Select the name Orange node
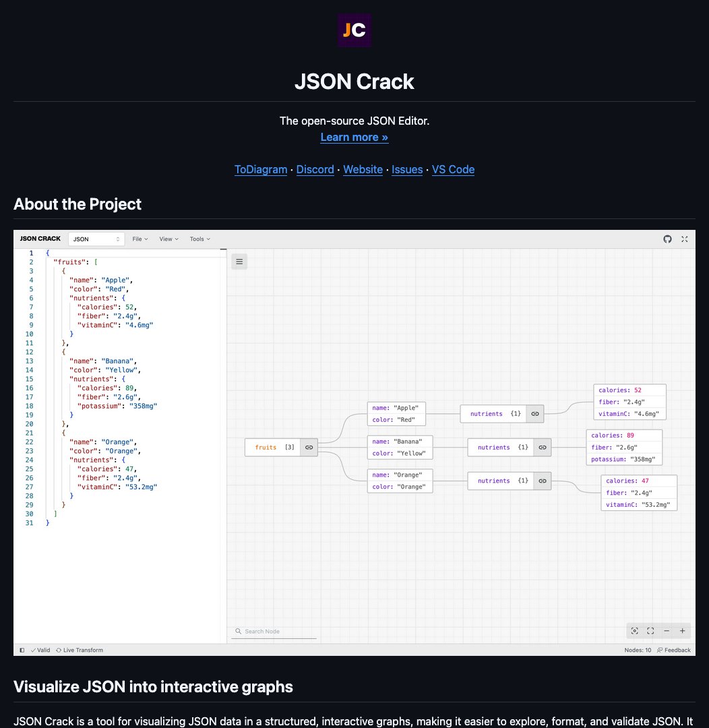The height and width of the screenshot is (728, 709). [x=400, y=481]
